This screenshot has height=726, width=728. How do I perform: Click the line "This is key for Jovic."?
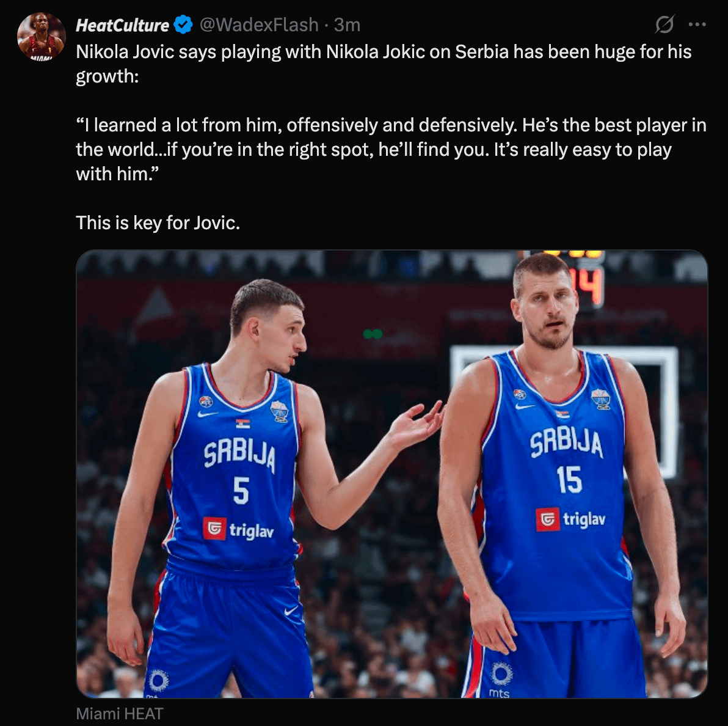pos(158,222)
